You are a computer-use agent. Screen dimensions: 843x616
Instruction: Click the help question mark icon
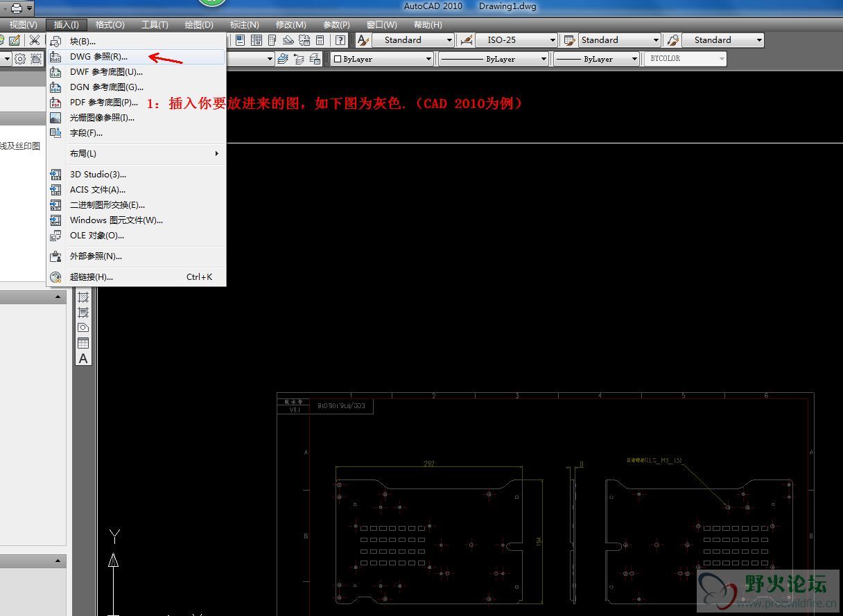(x=340, y=40)
